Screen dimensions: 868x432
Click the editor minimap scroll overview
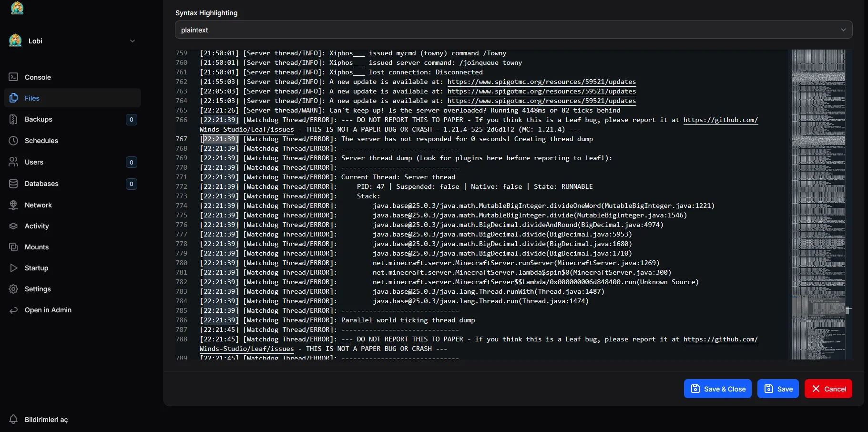click(818, 204)
